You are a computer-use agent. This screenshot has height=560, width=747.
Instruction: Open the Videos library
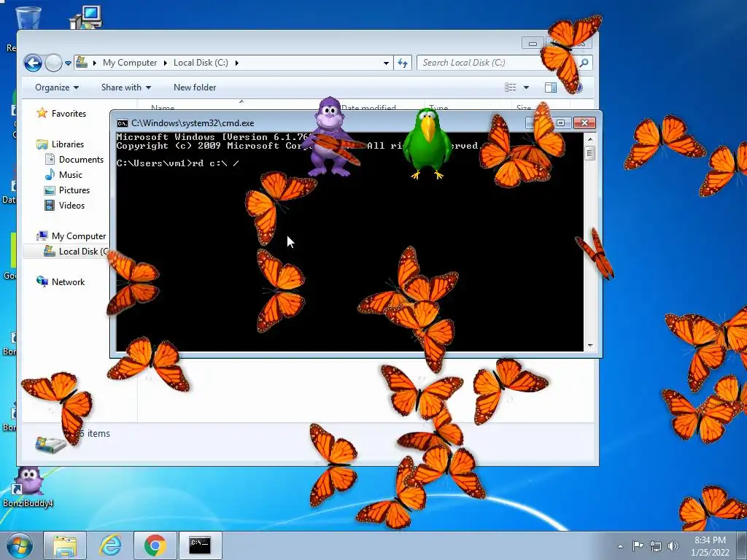tap(72, 205)
